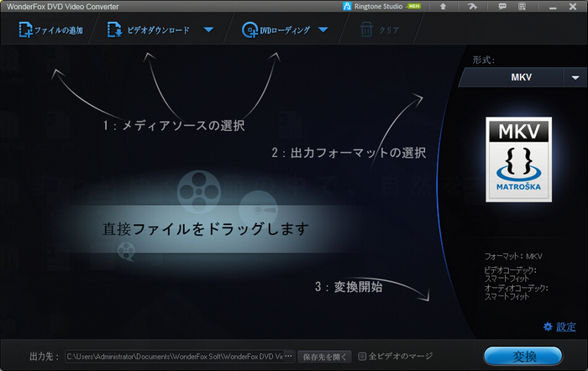588x371 pixels.
Task: Click the drag files drop area text
Action: point(206,228)
